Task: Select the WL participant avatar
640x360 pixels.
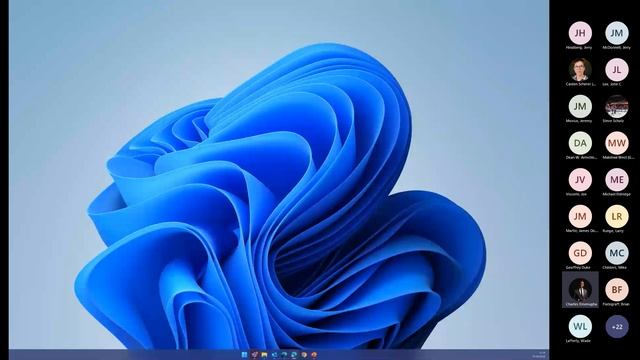Action: (580, 327)
